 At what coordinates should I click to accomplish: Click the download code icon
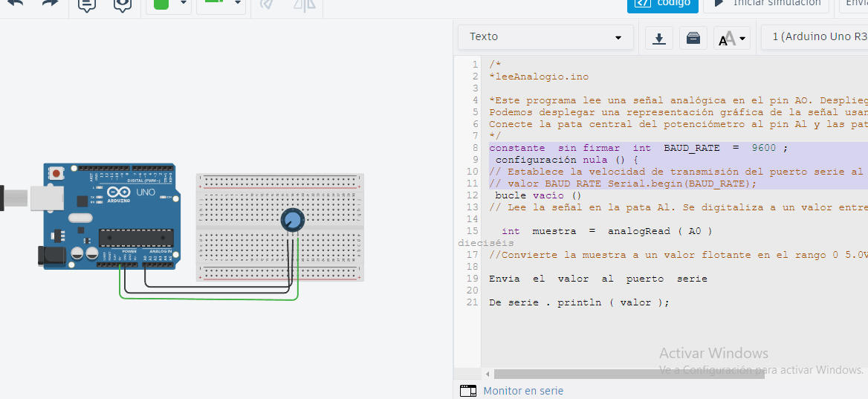coord(658,38)
